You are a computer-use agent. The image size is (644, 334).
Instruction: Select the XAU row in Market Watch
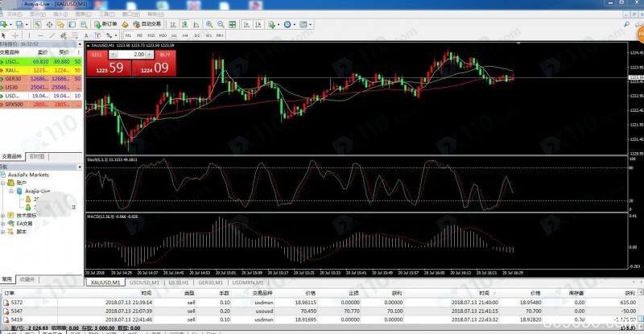[x=41, y=70]
